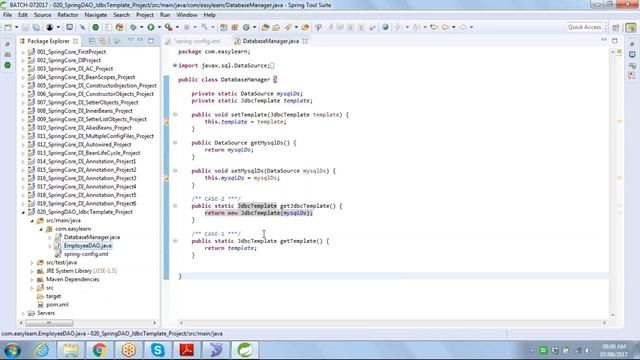Expand the src/test/java folder node
Screen dimensions: 640x360
[x=32, y=263]
